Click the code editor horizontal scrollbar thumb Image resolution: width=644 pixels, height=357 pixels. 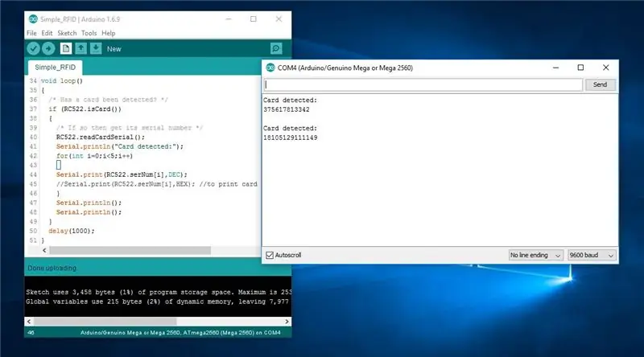(x=130, y=250)
